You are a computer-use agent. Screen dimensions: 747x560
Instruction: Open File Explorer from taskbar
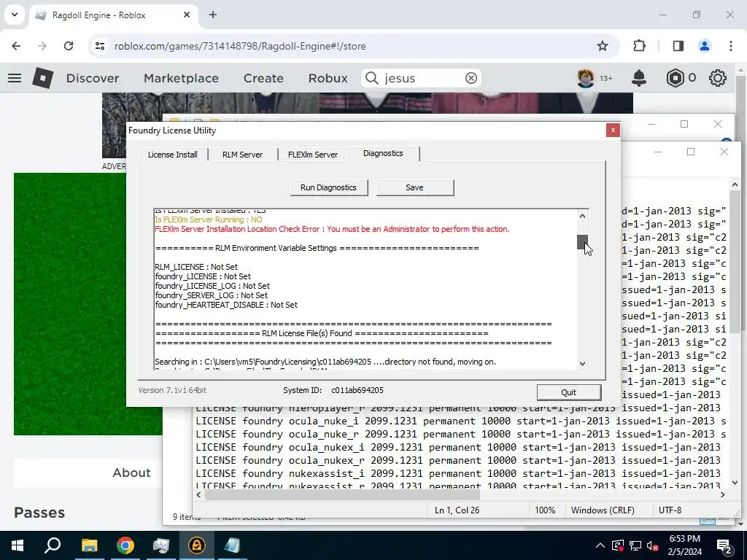[x=89, y=545]
